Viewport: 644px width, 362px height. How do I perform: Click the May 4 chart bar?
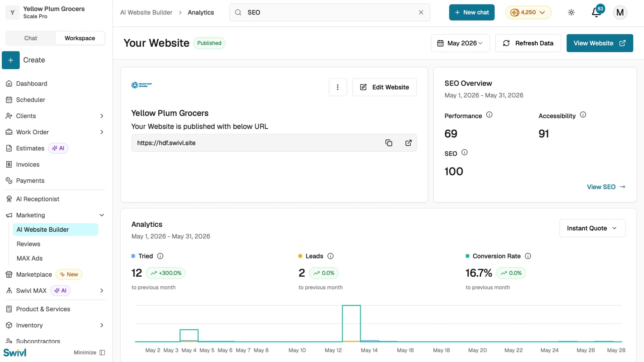(x=189, y=335)
